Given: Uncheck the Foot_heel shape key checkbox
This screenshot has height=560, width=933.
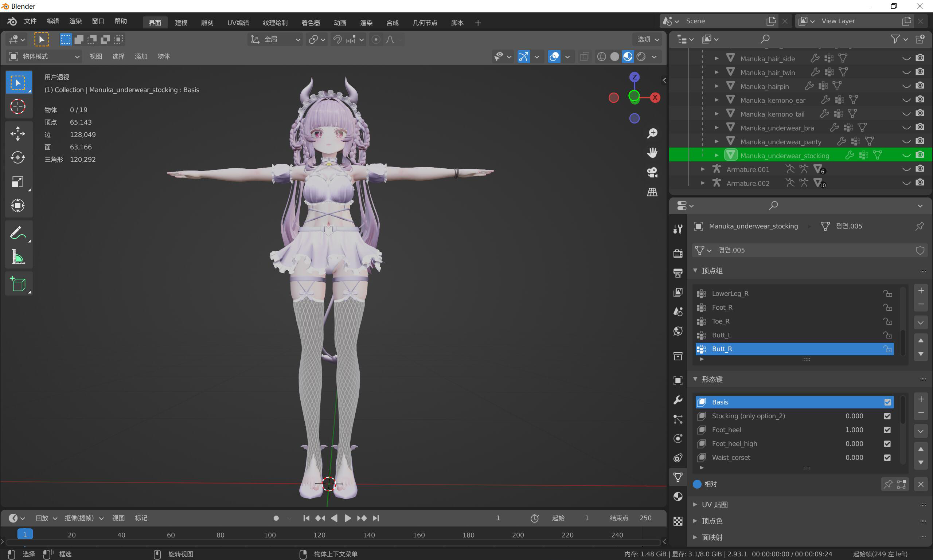Looking at the screenshot, I should point(887,430).
